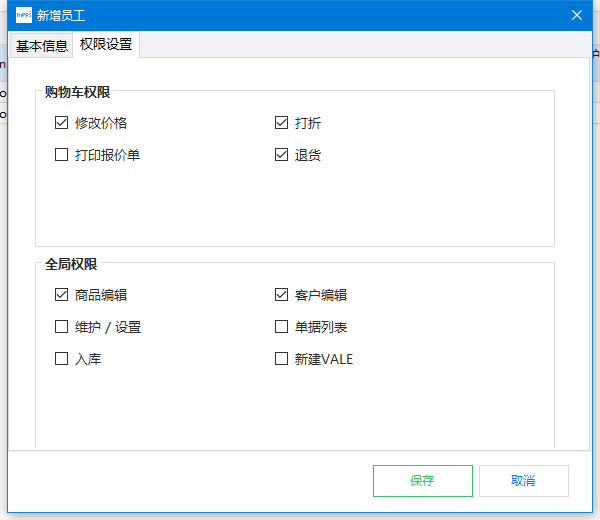The width and height of the screenshot is (600, 520).
Task: Click the 购物车权限 group title
Action: [77, 92]
